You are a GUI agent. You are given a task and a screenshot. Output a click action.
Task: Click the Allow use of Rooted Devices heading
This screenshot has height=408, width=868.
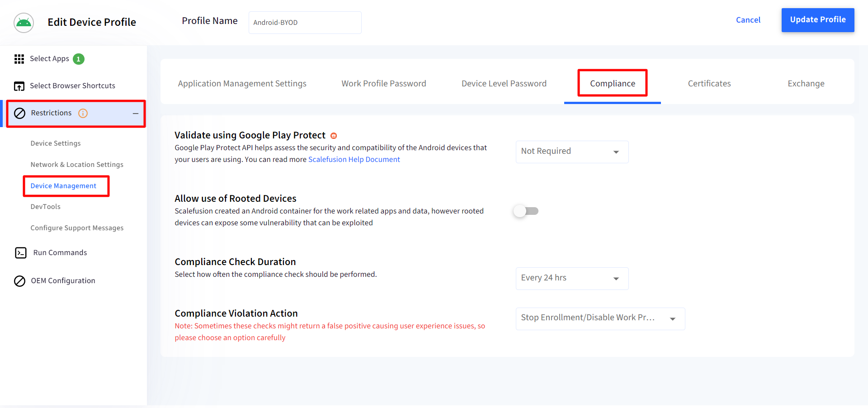pyautogui.click(x=236, y=199)
